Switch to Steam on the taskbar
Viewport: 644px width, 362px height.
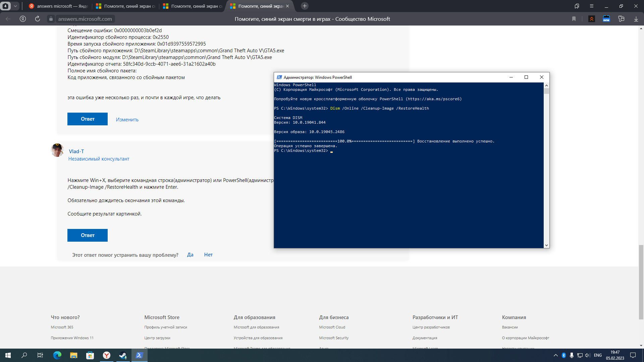(x=123, y=355)
